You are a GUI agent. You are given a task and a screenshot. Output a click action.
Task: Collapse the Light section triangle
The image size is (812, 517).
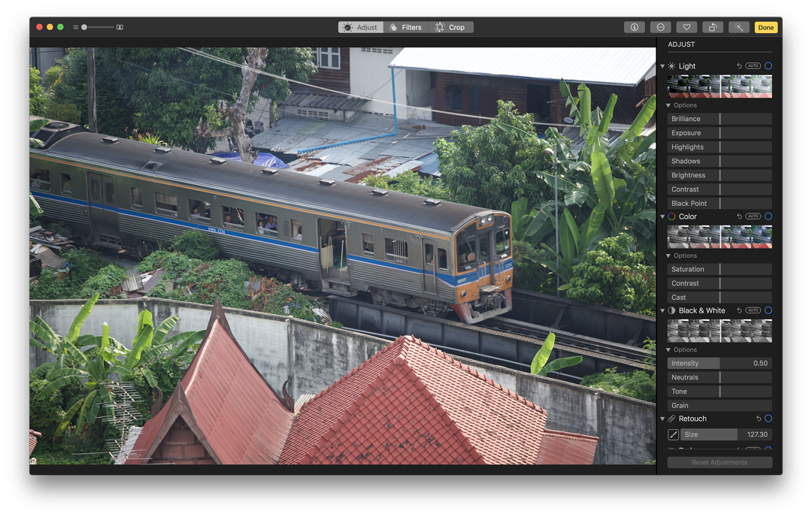click(x=662, y=66)
